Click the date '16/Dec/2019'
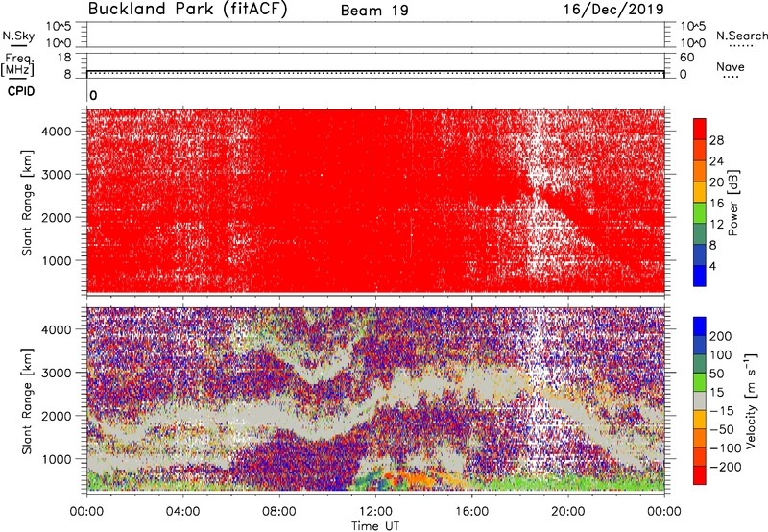The image size is (768, 532). [x=613, y=10]
